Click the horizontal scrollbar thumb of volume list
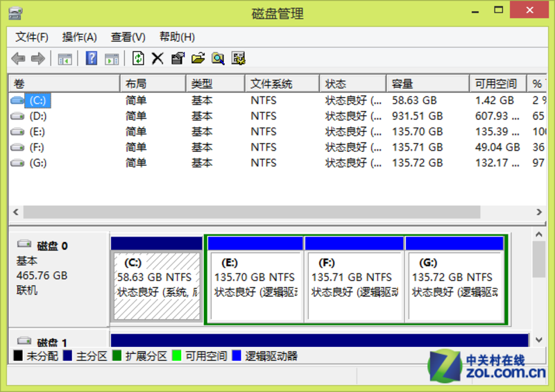 252,212
